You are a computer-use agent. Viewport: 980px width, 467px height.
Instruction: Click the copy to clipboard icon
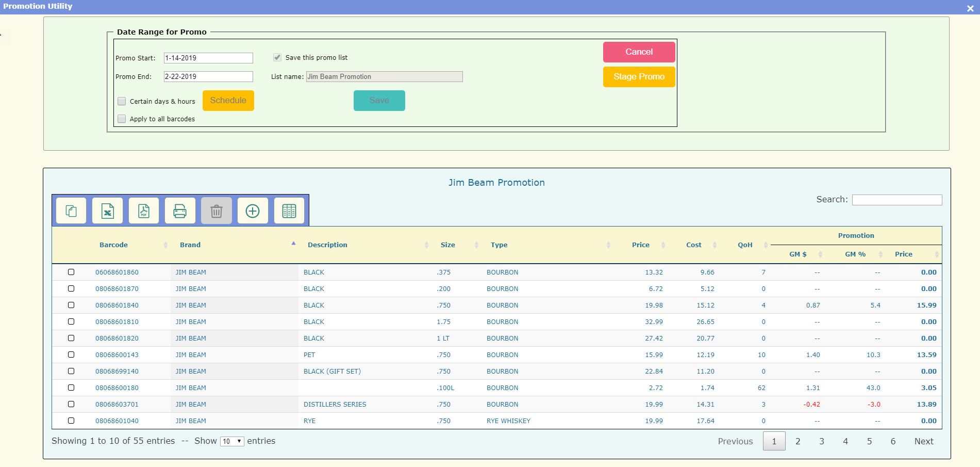click(71, 211)
